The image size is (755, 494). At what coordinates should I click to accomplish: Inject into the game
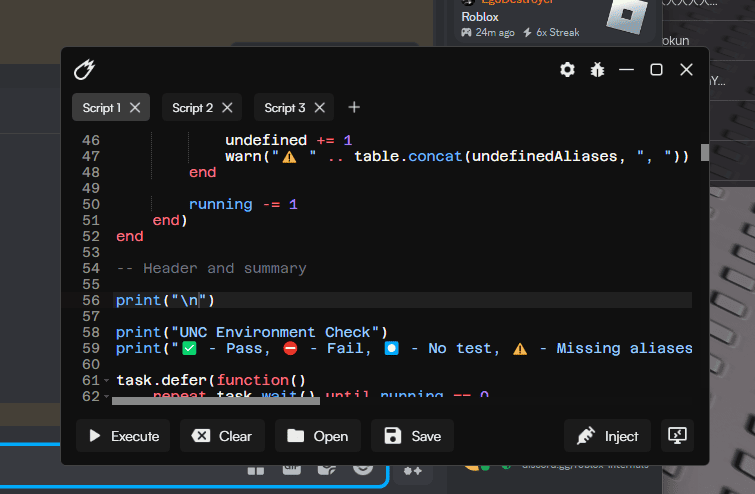(607, 436)
